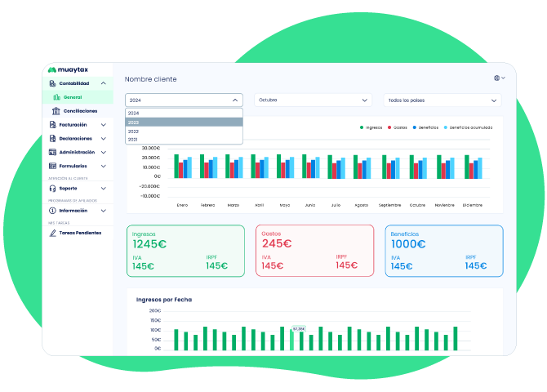Click the Facturación document icon
Image resolution: width=547 pixels, height=392 pixels.
(x=51, y=125)
